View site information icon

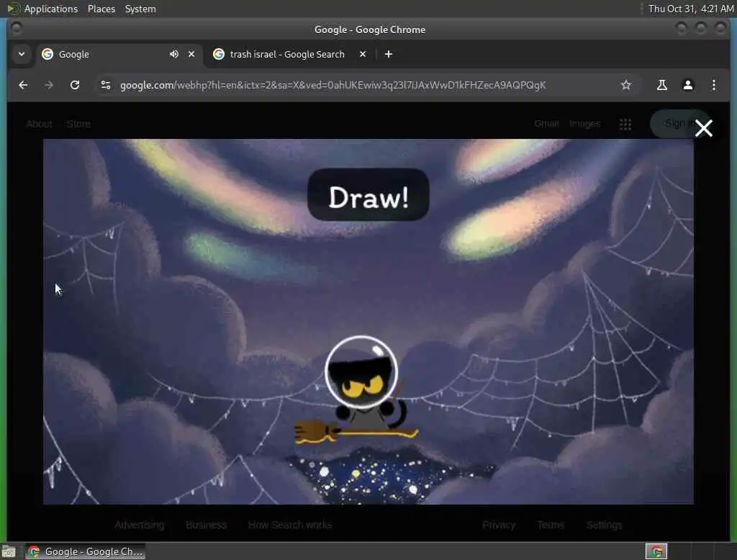click(x=106, y=85)
